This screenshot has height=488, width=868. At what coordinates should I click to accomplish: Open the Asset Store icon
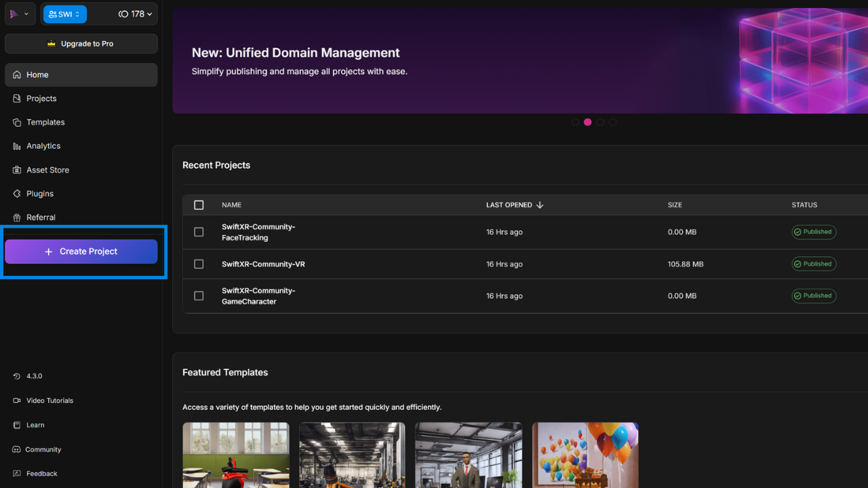(x=17, y=169)
